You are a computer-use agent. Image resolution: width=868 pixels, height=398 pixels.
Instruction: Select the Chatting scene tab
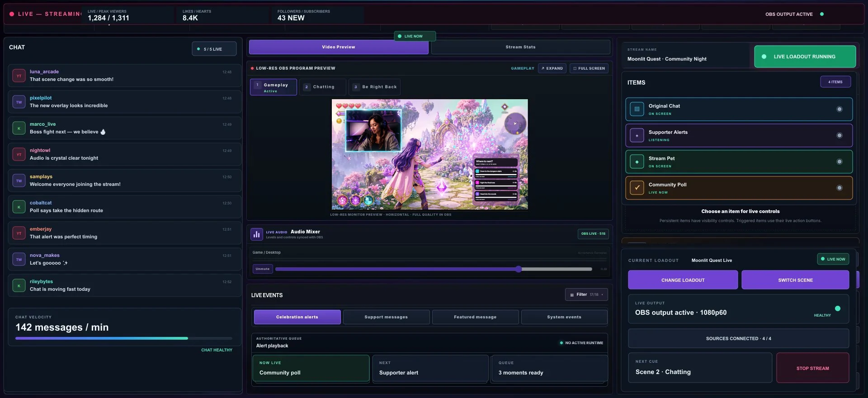[322, 87]
